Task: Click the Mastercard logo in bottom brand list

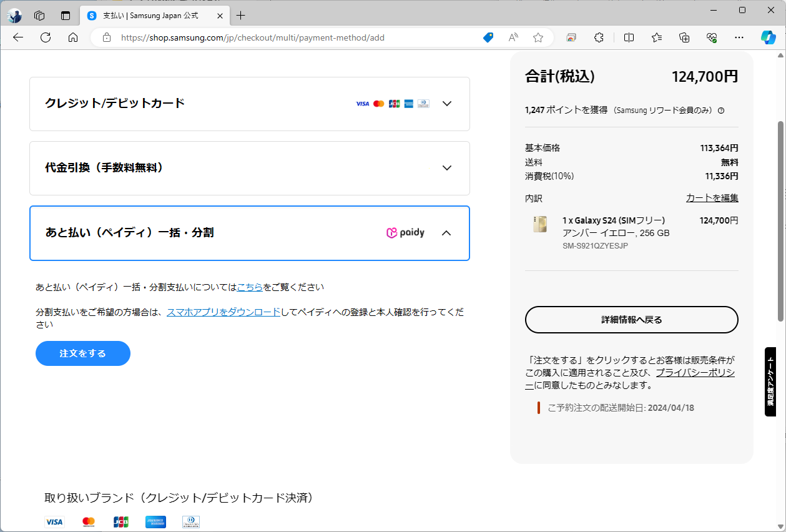Action: click(x=89, y=522)
